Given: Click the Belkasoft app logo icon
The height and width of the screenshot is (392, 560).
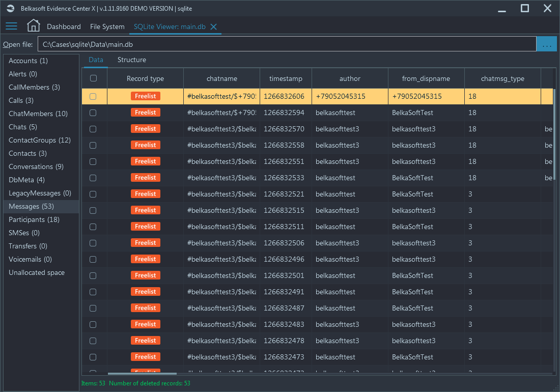Looking at the screenshot, I should coord(10,8).
